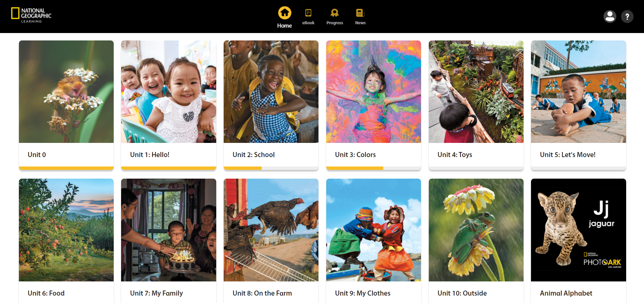Open Unit 6: Food thumbnail
Screen dimensions: 644x303
click(66, 230)
